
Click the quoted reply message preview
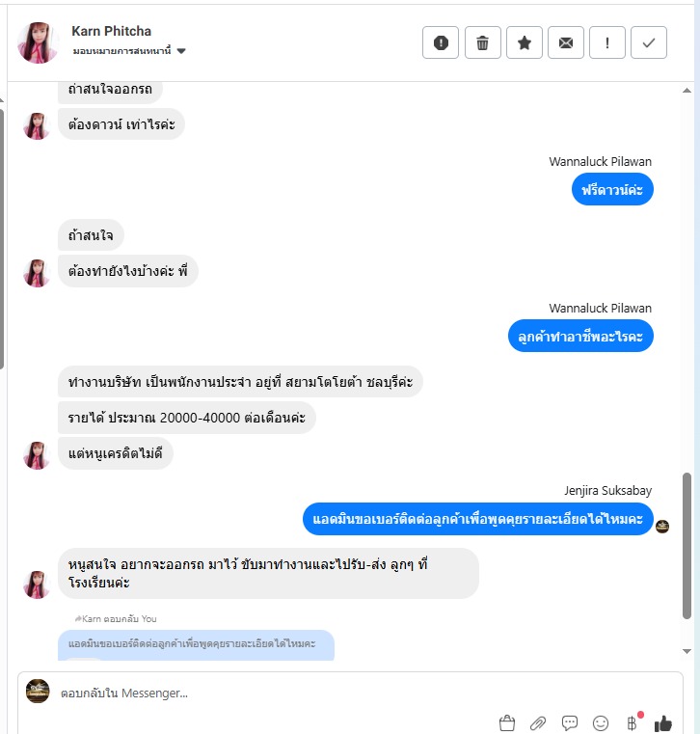coord(196,644)
